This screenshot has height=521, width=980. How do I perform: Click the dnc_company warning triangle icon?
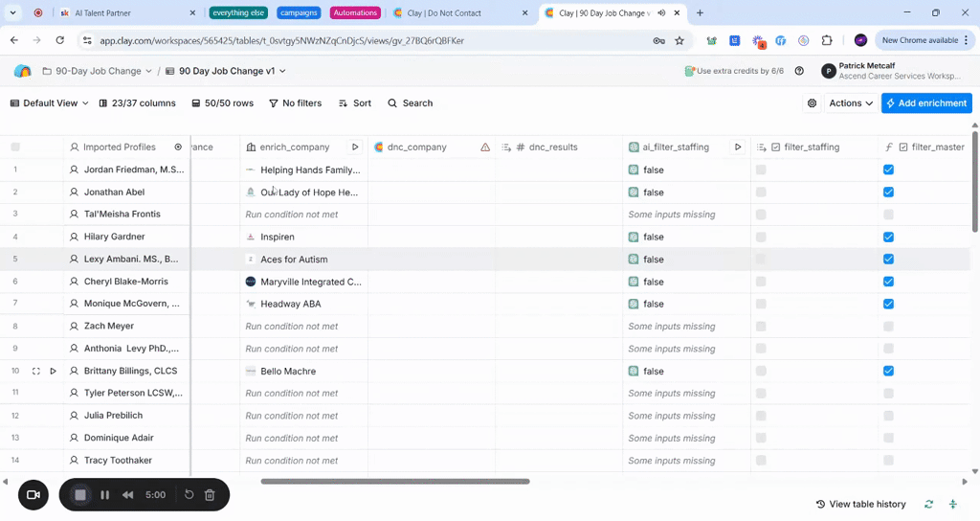[485, 147]
